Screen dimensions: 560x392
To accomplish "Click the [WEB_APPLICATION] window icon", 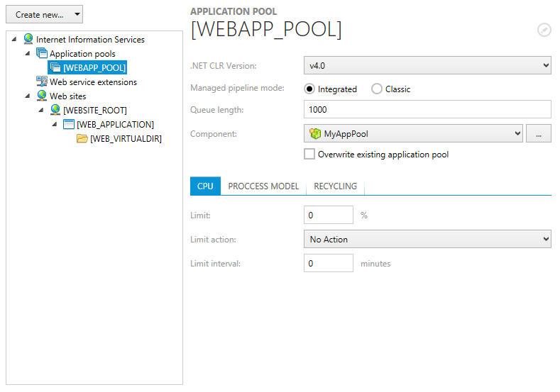I will pos(69,125).
